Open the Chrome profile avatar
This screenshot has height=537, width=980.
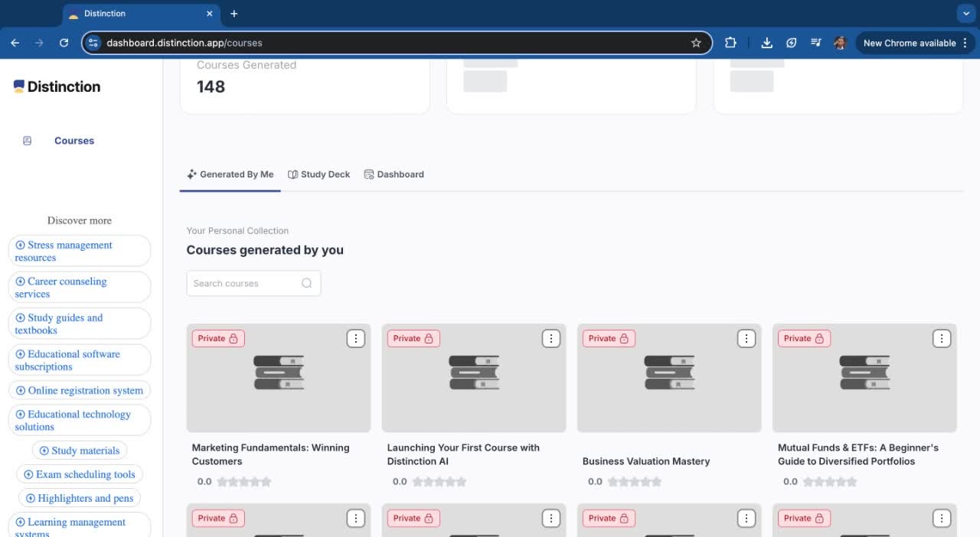coord(839,43)
